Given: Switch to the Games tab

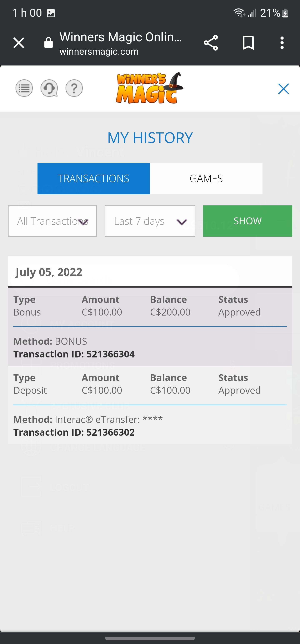Looking at the screenshot, I should coord(206,179).
